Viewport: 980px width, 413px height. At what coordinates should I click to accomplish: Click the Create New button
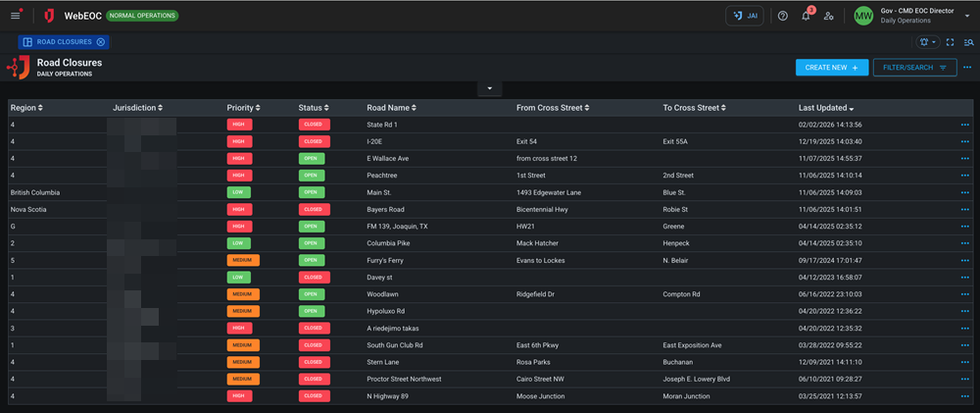tap(831, 68)
